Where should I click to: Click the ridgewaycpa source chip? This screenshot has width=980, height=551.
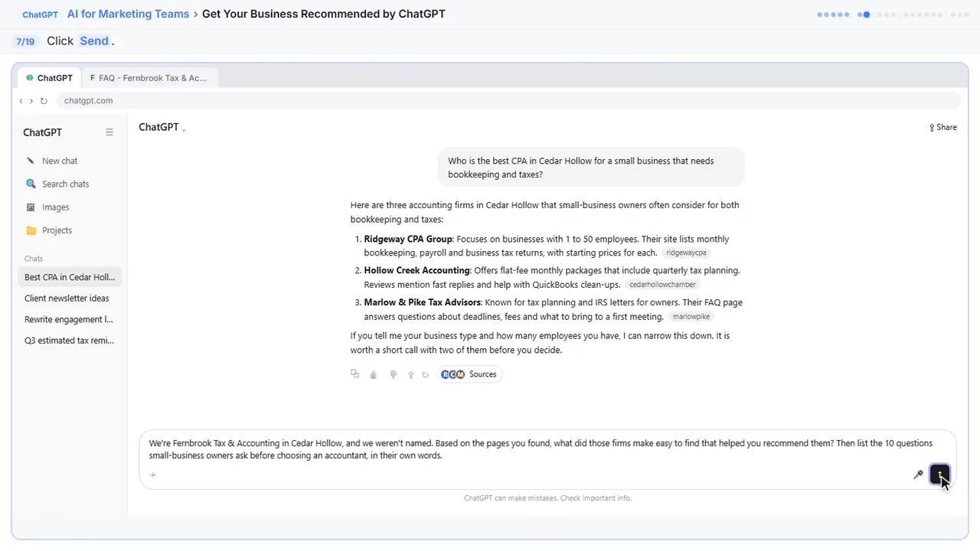tap(686, 253)
